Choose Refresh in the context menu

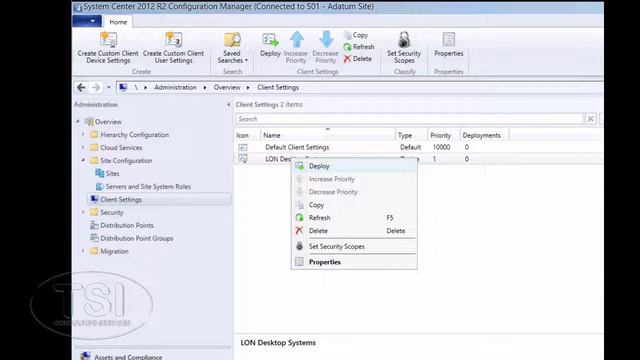point(354,218)
